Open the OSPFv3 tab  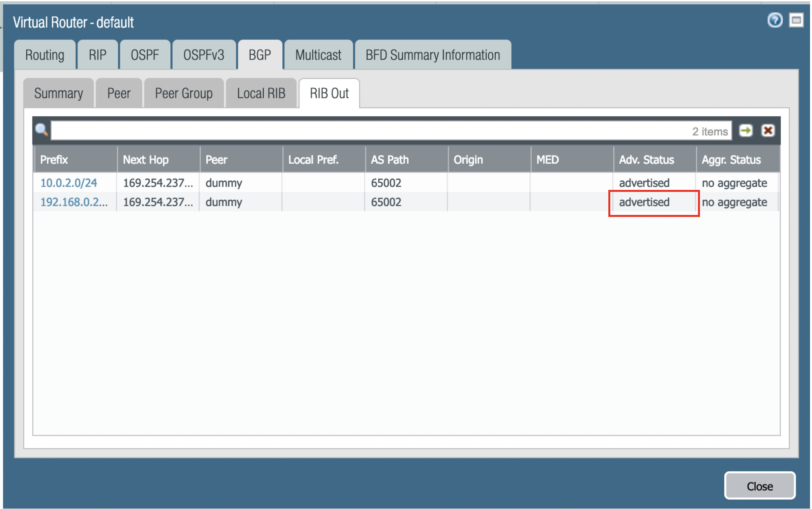pos(204,55)
